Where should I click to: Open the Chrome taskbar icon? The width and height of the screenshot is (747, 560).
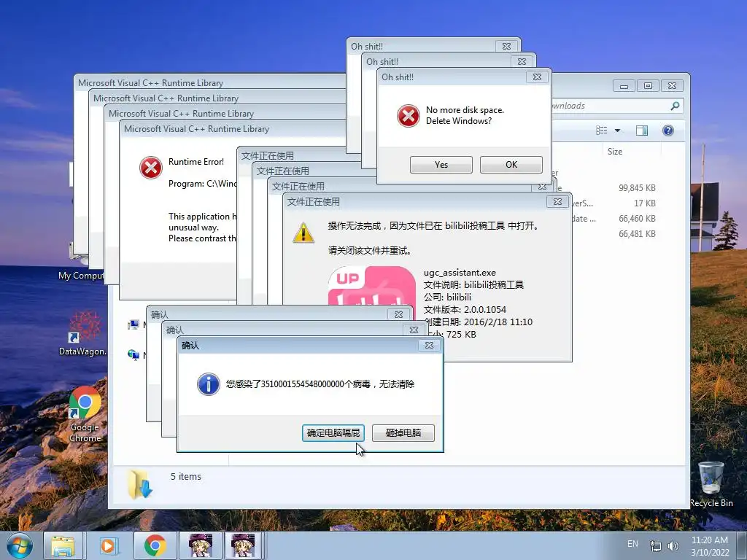click(x=155, y=545)
